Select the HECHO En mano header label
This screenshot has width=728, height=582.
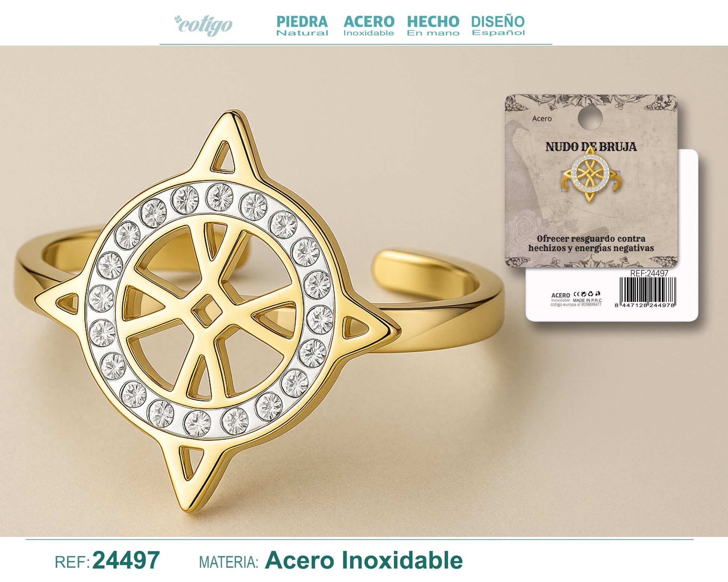433,26
